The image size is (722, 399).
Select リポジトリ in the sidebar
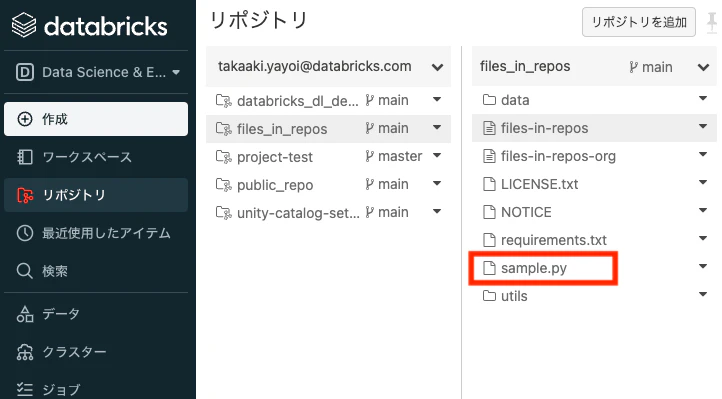(96, 195)
